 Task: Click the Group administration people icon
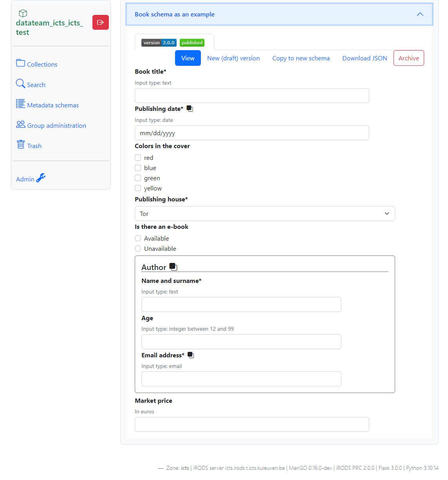pos(20,124)
